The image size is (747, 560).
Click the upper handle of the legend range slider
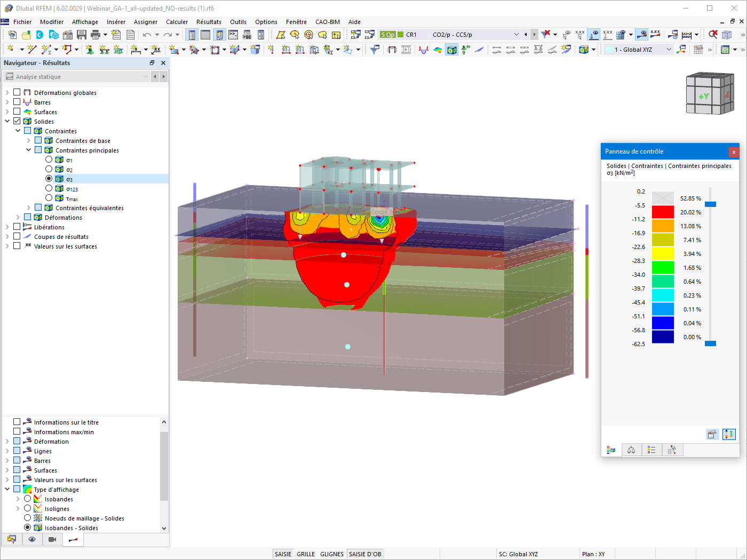pyautogui.click(x=710, y=204)
